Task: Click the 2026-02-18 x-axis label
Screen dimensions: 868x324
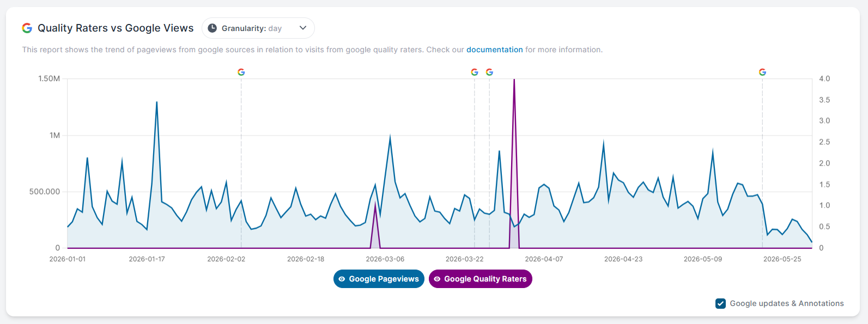Action: point(306,259)
